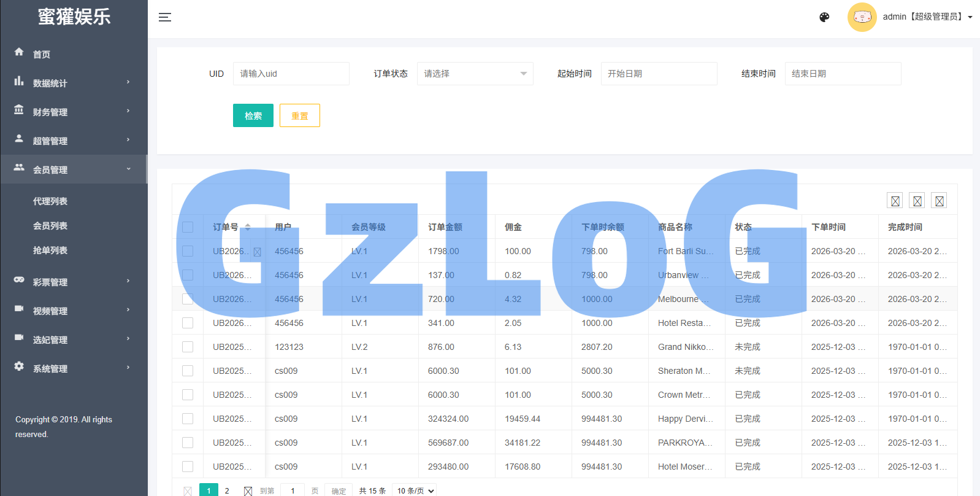The image size is (980, 496).
Task: Open the 10 条/页 page size dropdown
Action: point(416,490)
